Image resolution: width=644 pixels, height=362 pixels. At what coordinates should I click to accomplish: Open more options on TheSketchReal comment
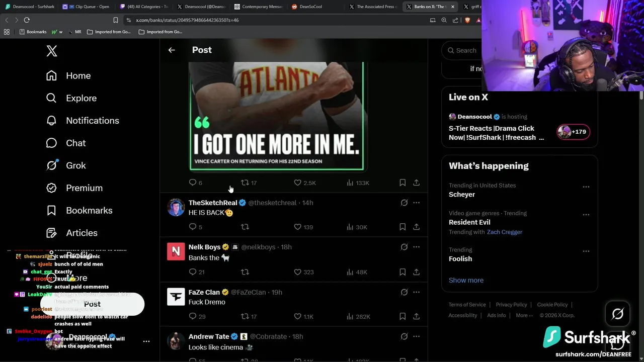416,203
